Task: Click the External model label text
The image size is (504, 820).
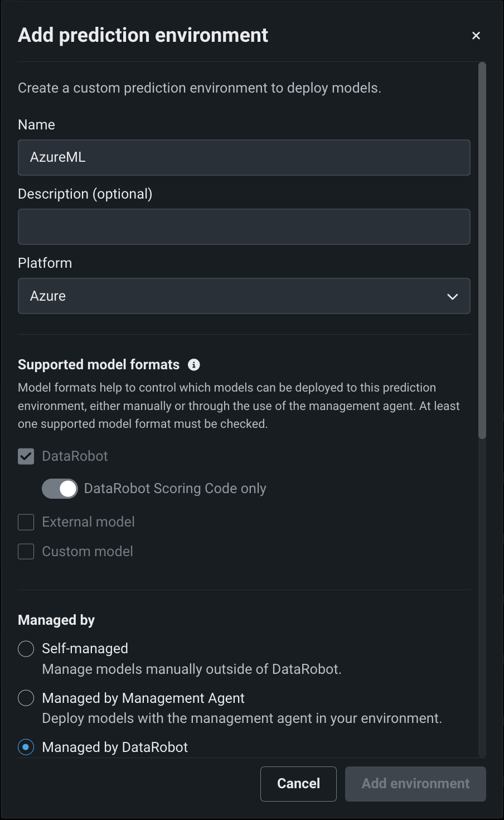Action: (x=88, y=522)
